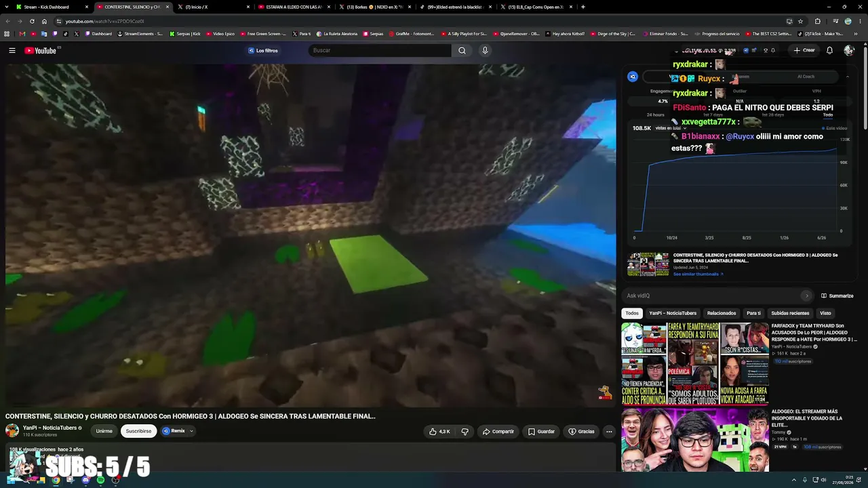Go to the YouTube home logo
Image resolution: width=868 pixels, height=488 pixels.
pyautogui.click(x=41, y=50)
